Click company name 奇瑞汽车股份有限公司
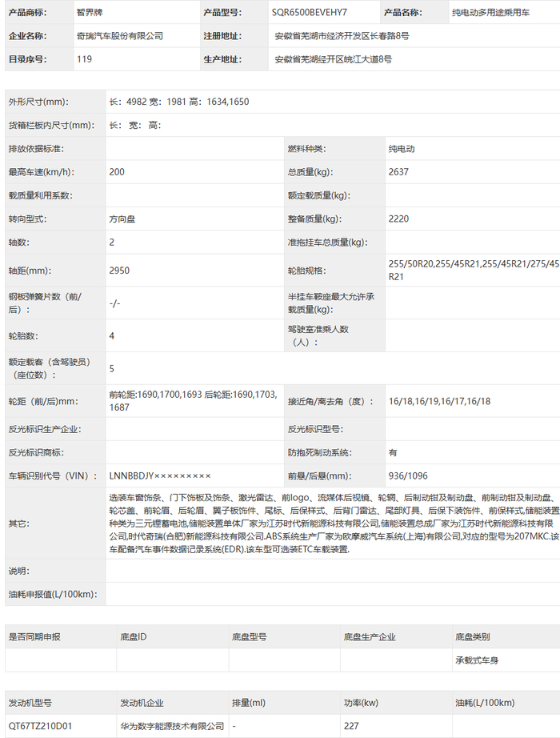 pyautogui.click(x=120, y=36)
